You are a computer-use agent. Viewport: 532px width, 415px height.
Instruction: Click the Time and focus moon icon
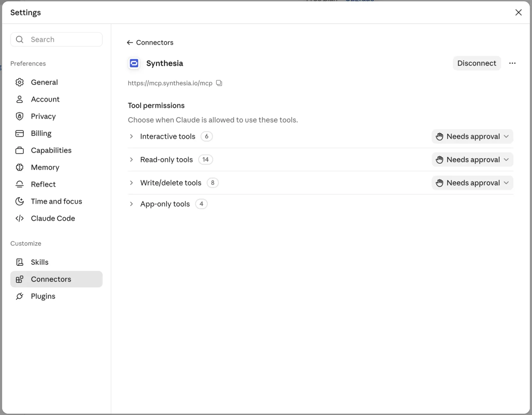[x=20, y=201]
